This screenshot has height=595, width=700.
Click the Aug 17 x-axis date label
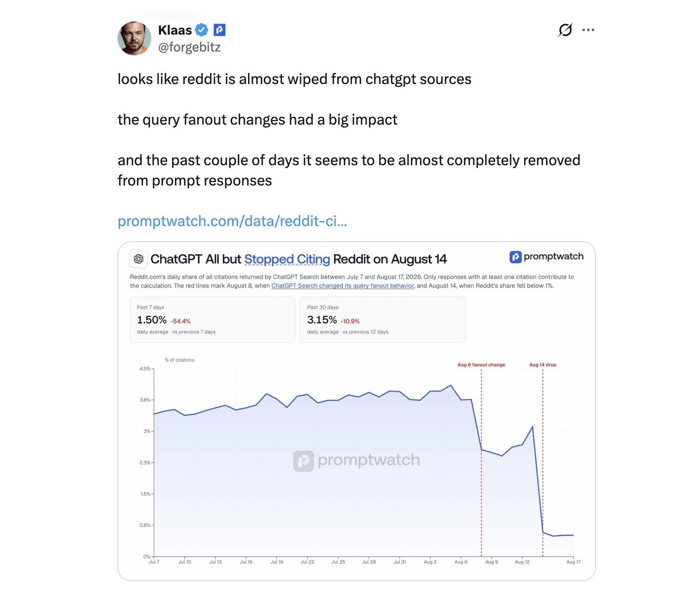[573, 562]
